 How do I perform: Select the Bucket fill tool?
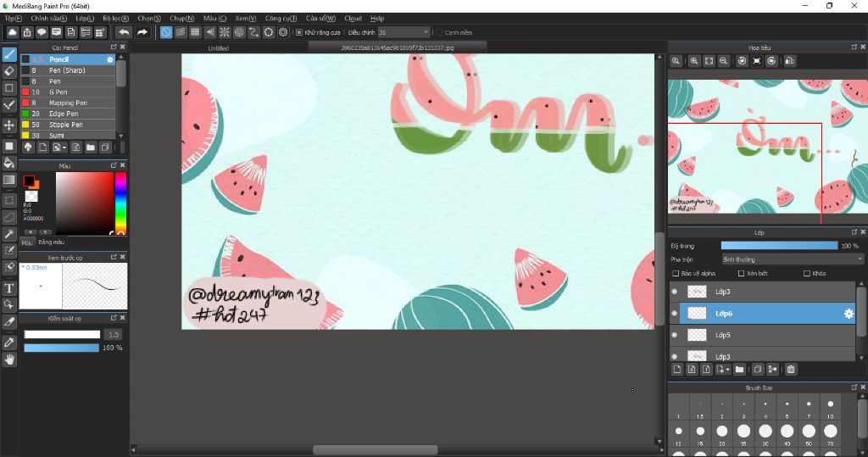coord(8,163)
